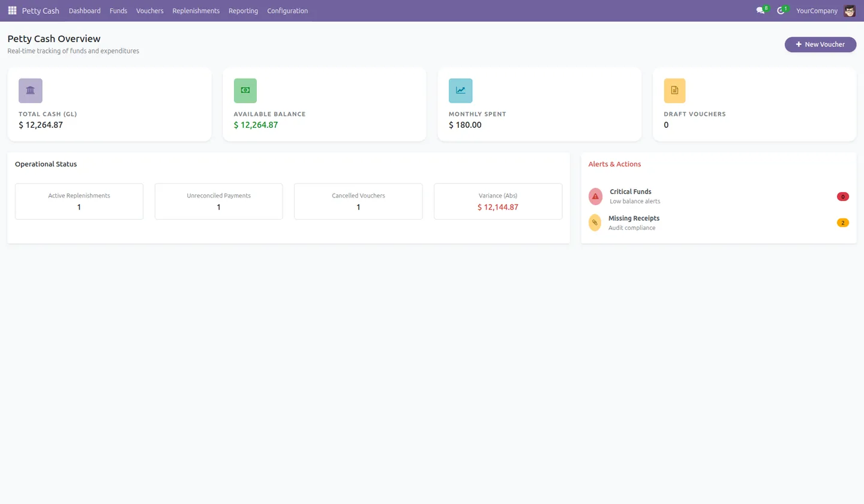Click the red Critical Funds count badge
Screen dimensions: 864x504
(x=843, y=196)
